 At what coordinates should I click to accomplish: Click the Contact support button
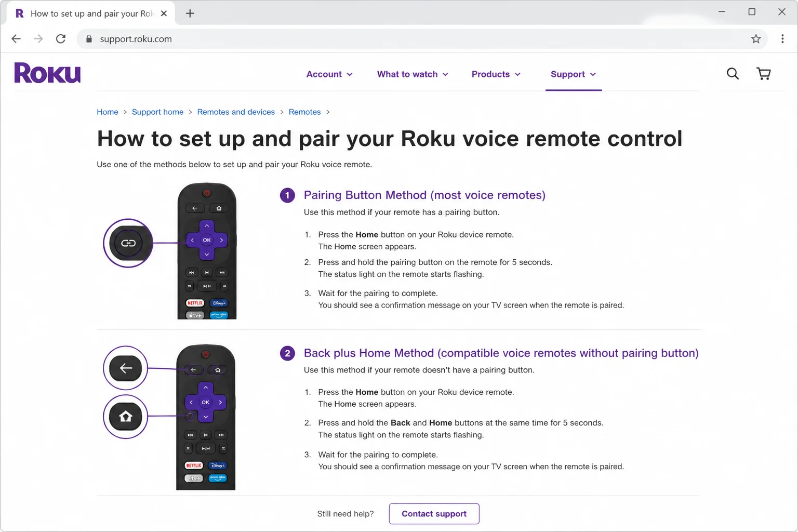pyautogui.click(x=434, y=514)
